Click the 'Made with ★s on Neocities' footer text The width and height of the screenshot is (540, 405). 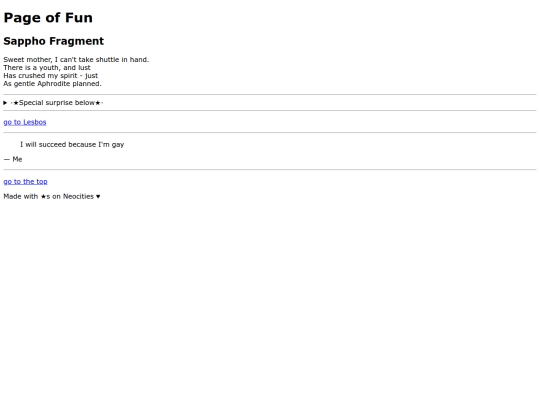(x=49, y=196)
